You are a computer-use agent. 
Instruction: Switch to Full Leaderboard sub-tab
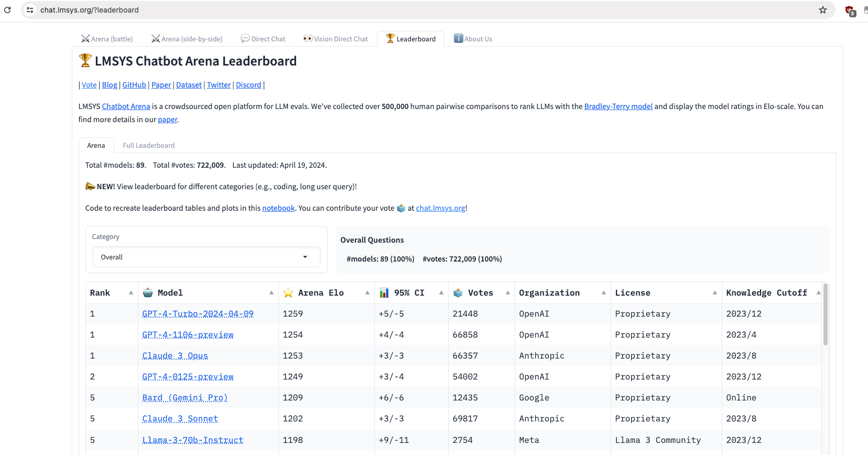tap(149, 145)
